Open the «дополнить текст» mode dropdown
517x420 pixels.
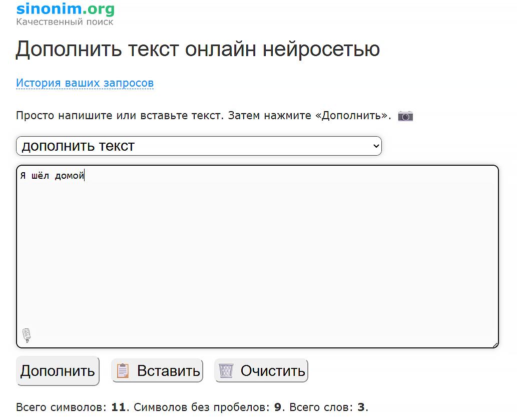[199, 146]
